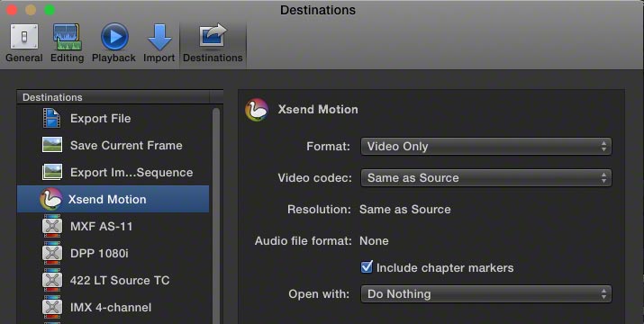The height and width of the screenshot is (324, 644).
Task: Click the Xsend Motion swan icon in list
Action: (51, 199)
